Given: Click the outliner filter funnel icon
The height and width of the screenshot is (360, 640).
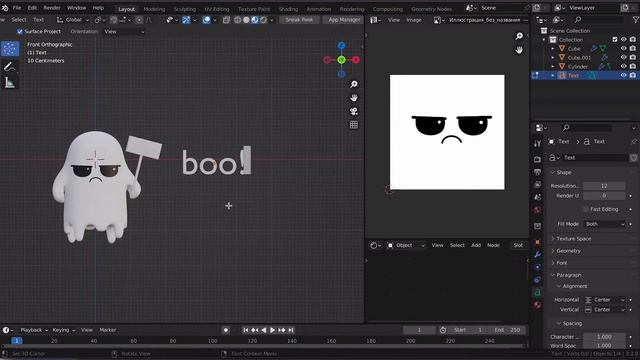Looking at the screenshot, I should (x=635, y=20).
